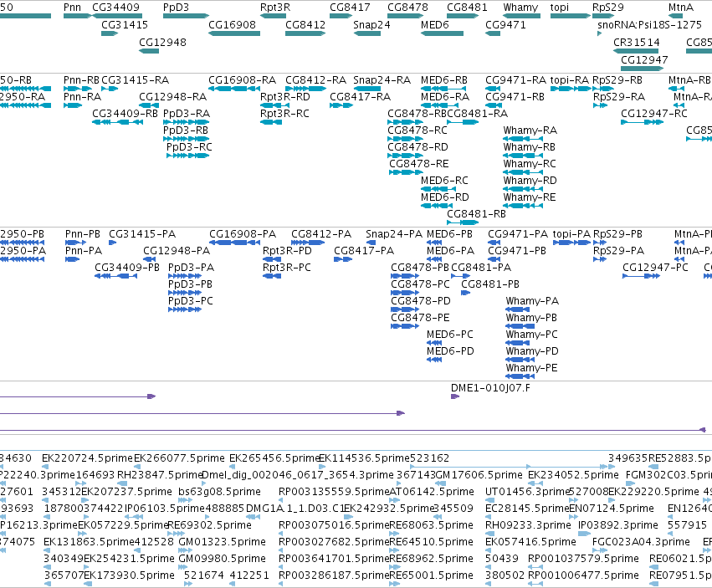
Task: Click the PpD3-PC protein feature
Action: 185,309
